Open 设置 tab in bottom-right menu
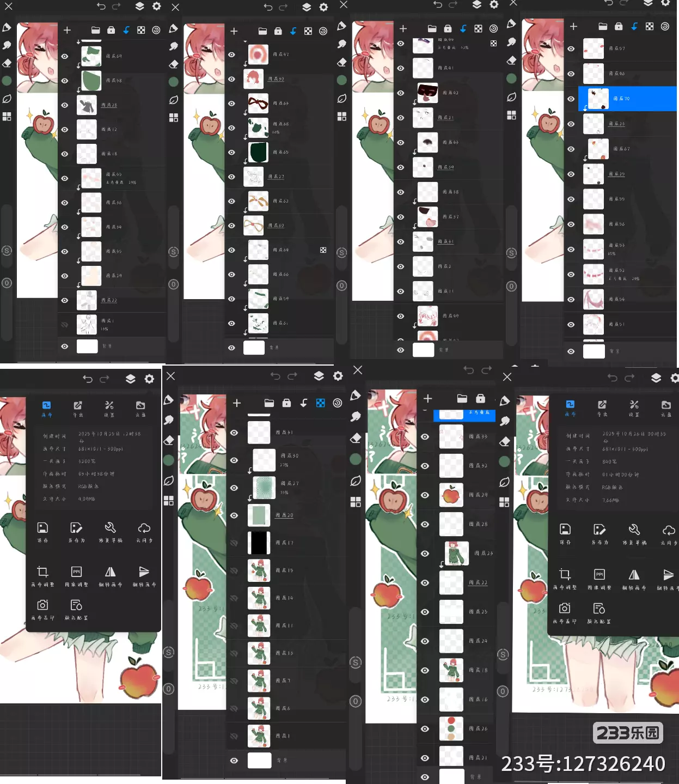 point(634,408)
